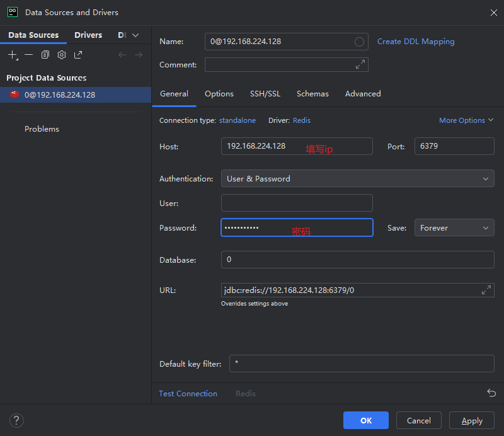Click the color circle in Name field

tap(359, 42)
